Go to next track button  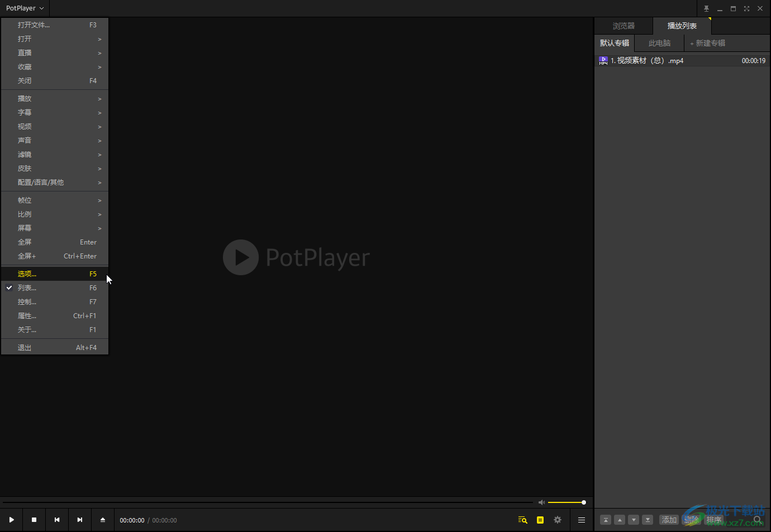(x=80, y=520)
